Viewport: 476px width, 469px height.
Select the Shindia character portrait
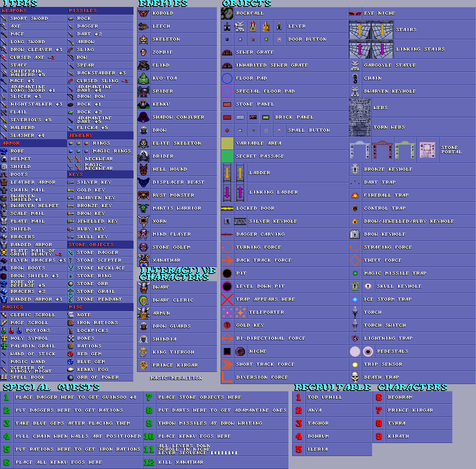tap(143, 339)
